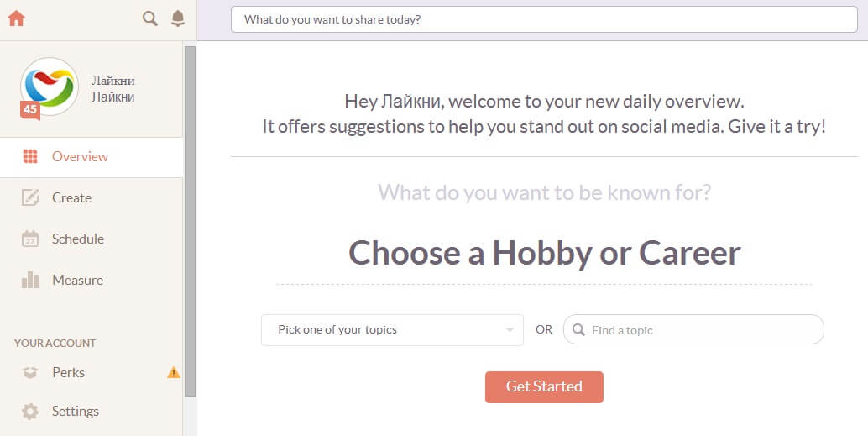Click the Perks graduation cap icon

tap(30, 372)
